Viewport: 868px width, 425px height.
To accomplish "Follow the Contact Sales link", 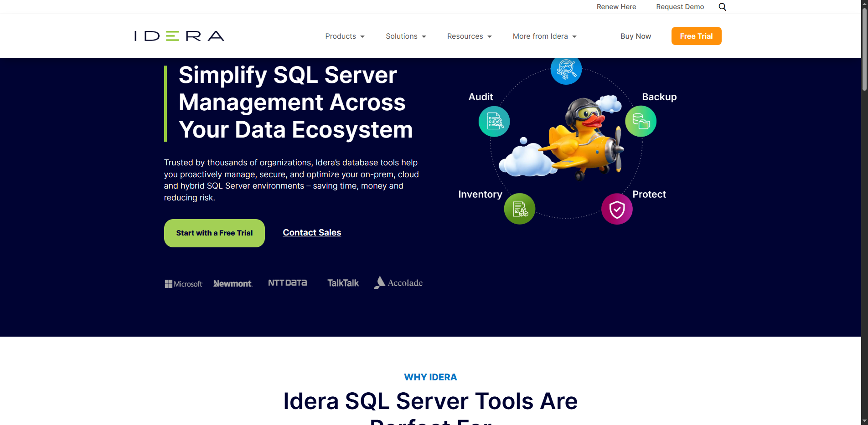I will (x=312, y=233).
